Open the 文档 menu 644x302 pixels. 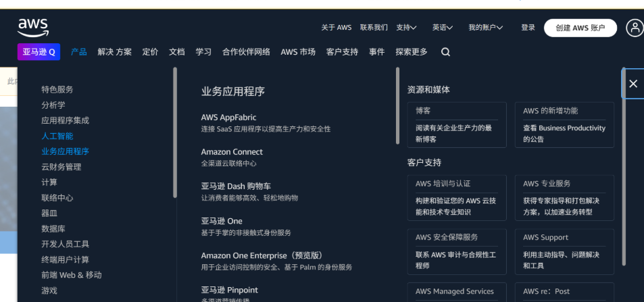(x=177, y=52)
